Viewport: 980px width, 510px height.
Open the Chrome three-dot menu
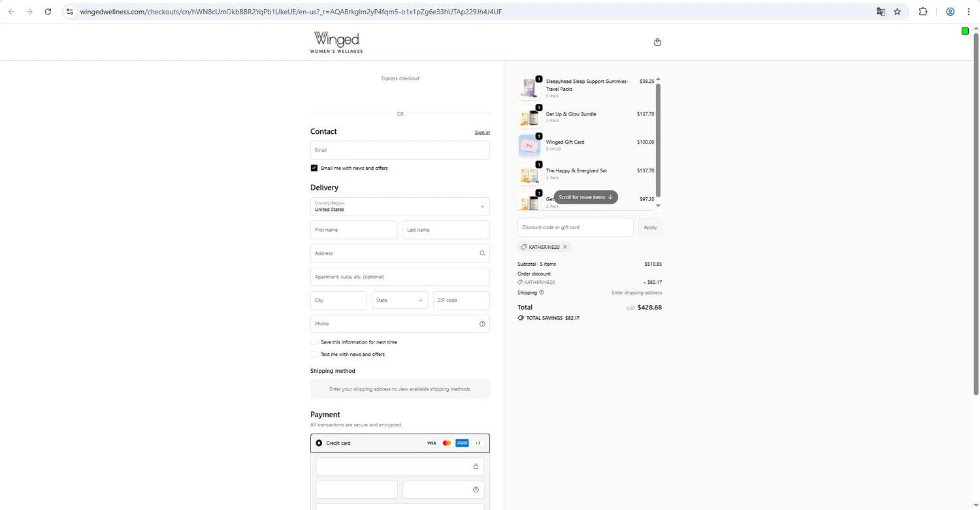[969, 12]
